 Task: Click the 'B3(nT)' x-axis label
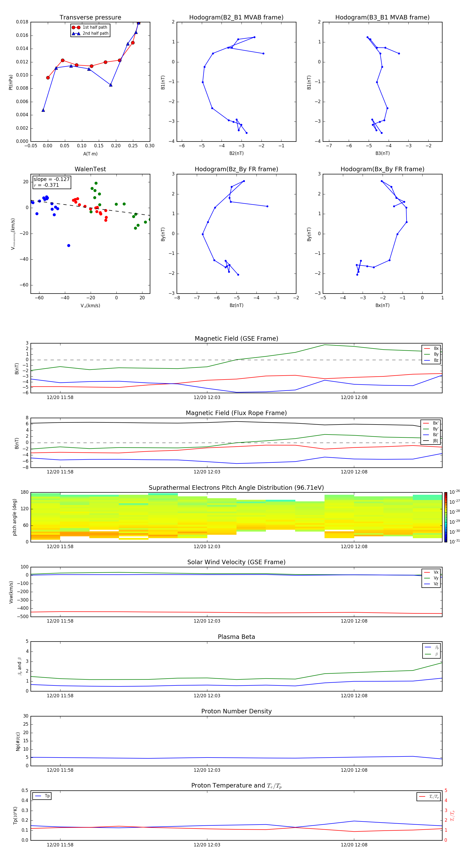tap(382, 153)
